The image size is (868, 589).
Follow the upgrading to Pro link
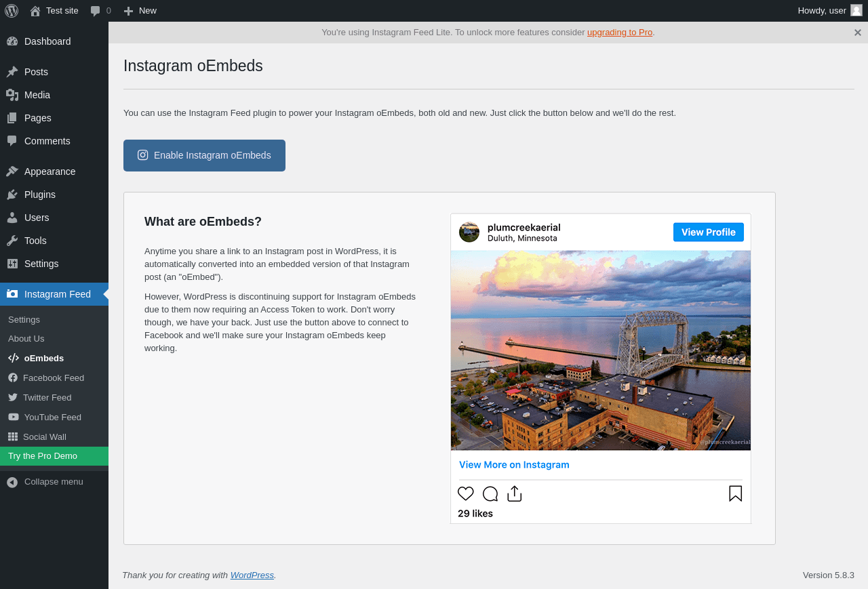(x=620, y=32)
